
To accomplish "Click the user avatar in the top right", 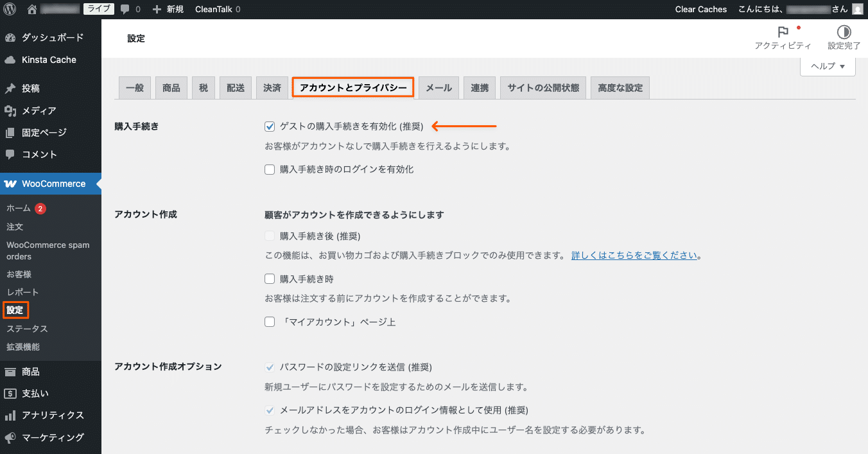I will (858, 9).
